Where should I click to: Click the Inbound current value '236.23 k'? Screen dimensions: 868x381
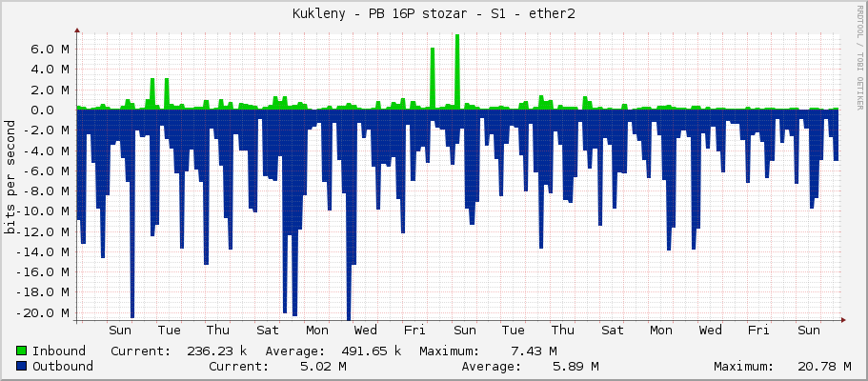pyautogui.click(x=217, y=351)
